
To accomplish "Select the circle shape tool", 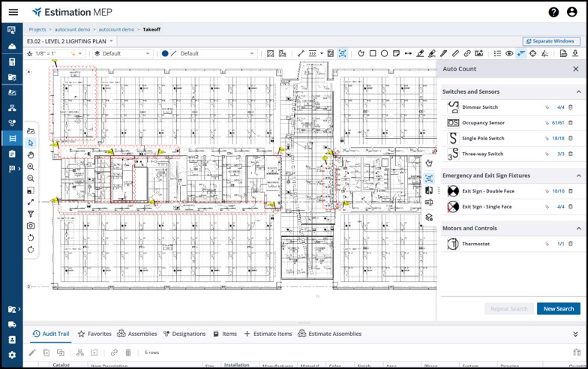I will 384,54.
